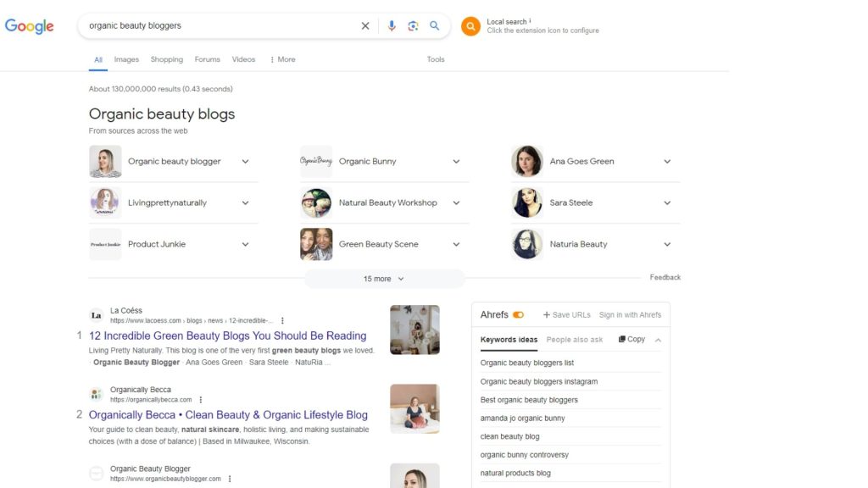Open Organically Becca result thumbnail image
868x488 pixels.
[x=415, y=409]
